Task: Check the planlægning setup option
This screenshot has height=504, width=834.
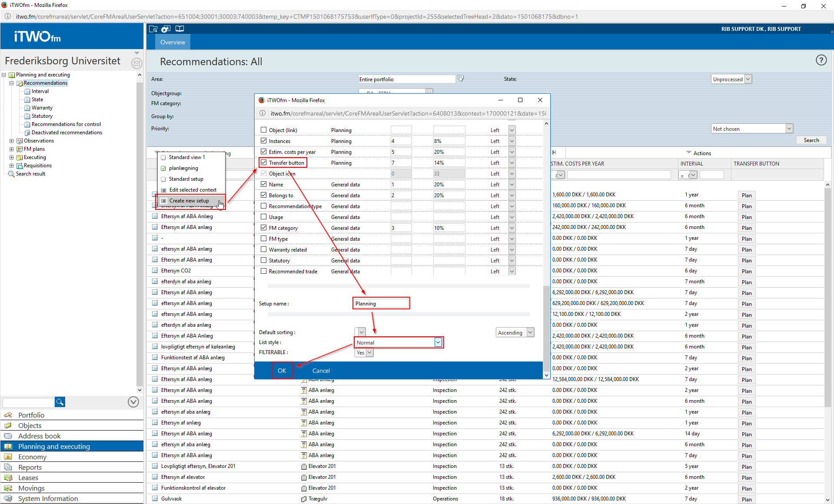Action: pyautogui.click(x=163, y=168)
